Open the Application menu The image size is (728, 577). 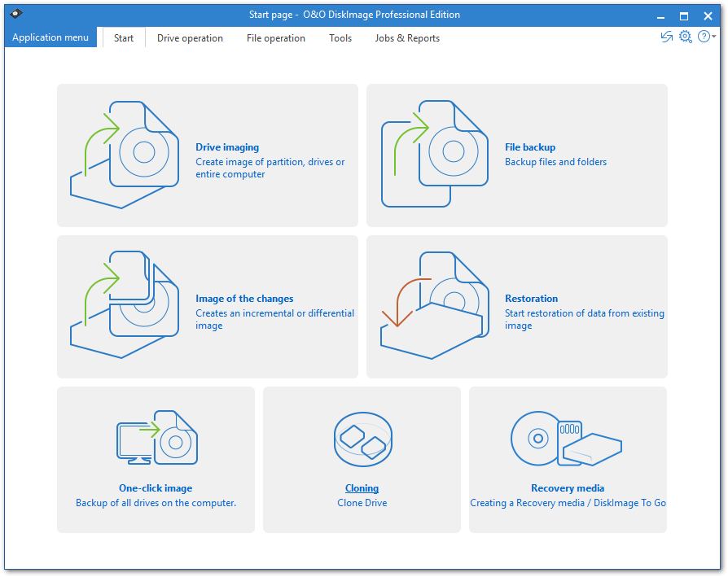[50, 37]
